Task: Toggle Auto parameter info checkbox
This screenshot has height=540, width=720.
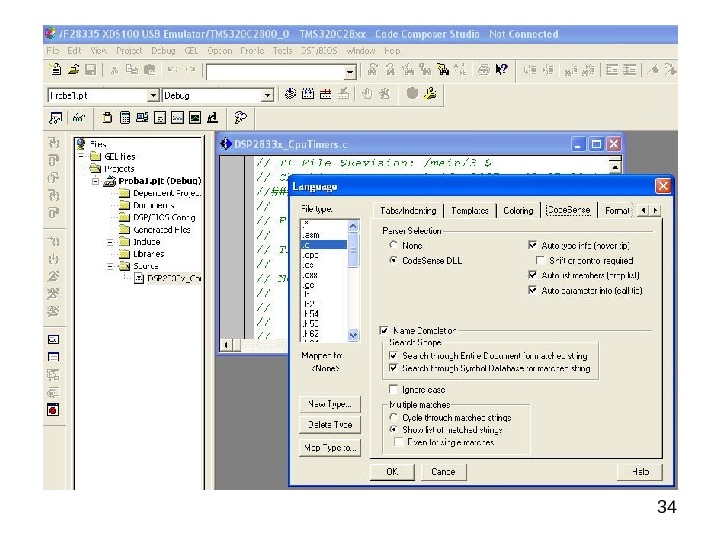Action: point(532,290)
